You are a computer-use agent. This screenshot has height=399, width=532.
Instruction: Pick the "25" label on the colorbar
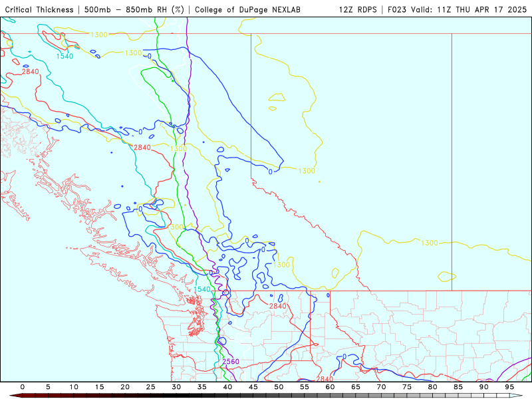pos(151,387)
